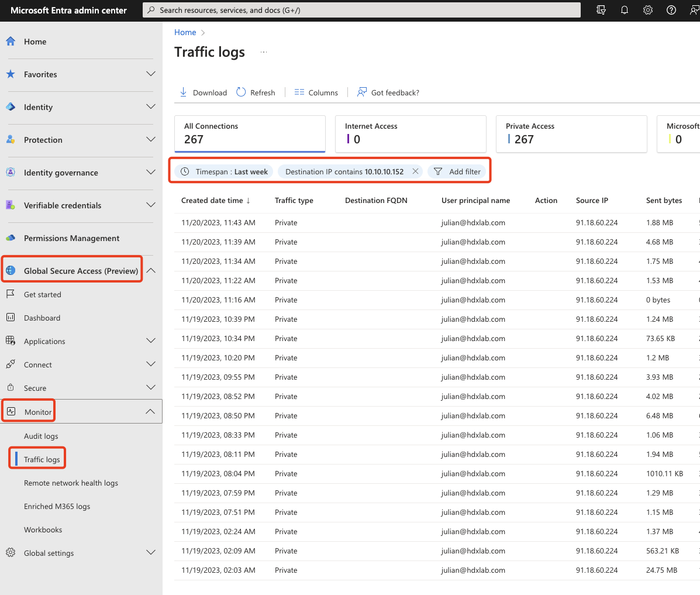700x595 pixels.
Task: Select the Private Access connections card
Action: tap(571, 134)
